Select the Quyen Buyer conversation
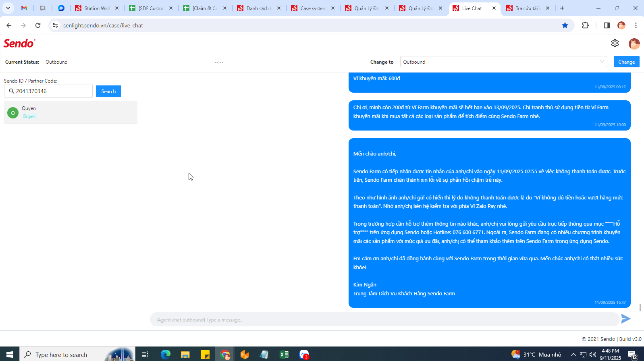The width and height of the screenshot is (644, 361). point(71,112)
